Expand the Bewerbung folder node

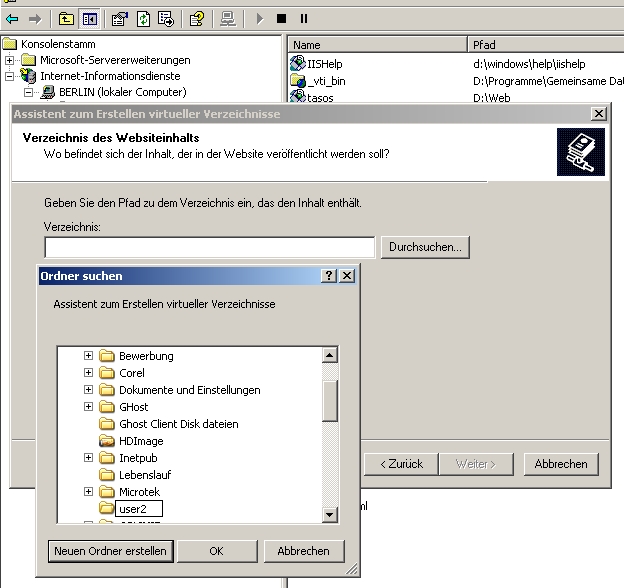tap(88, 356)
